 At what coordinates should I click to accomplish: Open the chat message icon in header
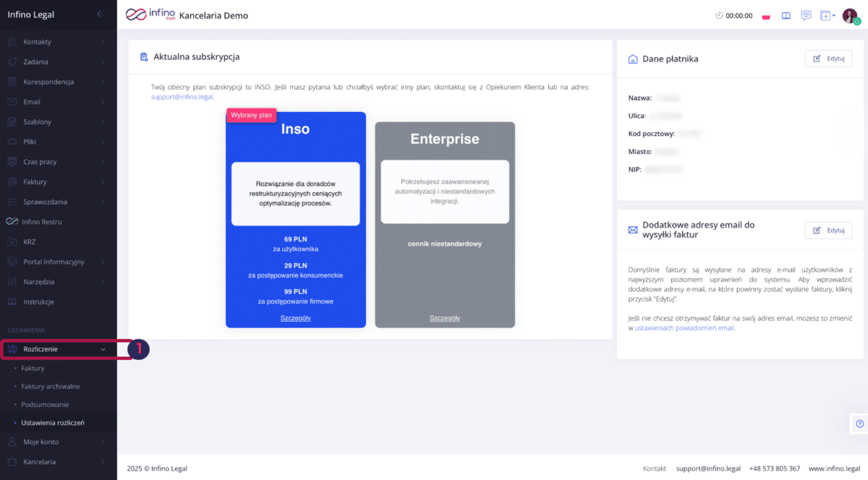point(806,15)
